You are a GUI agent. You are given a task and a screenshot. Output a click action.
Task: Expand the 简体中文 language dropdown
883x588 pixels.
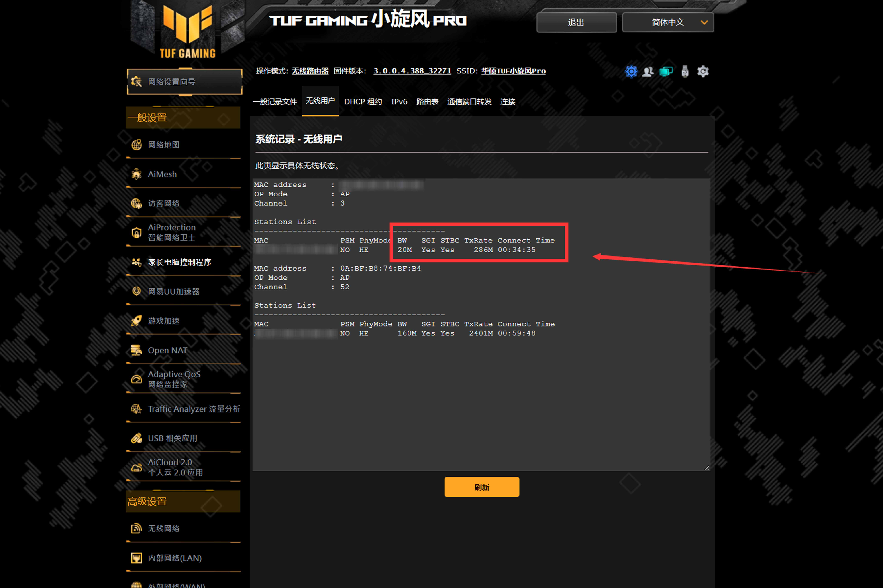pyautogui.click(x=668, y=22)
